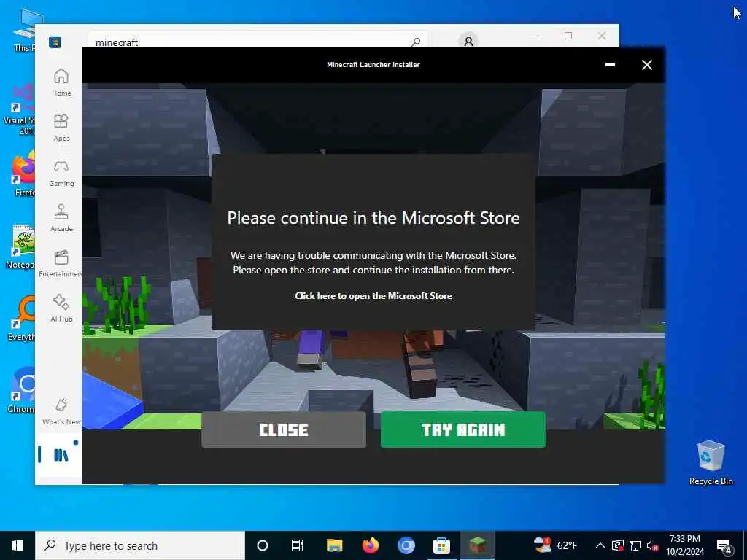Show hidden system tray icons chevron
Image resolution: width=747 pixels, height=560 pixels.
600,545
